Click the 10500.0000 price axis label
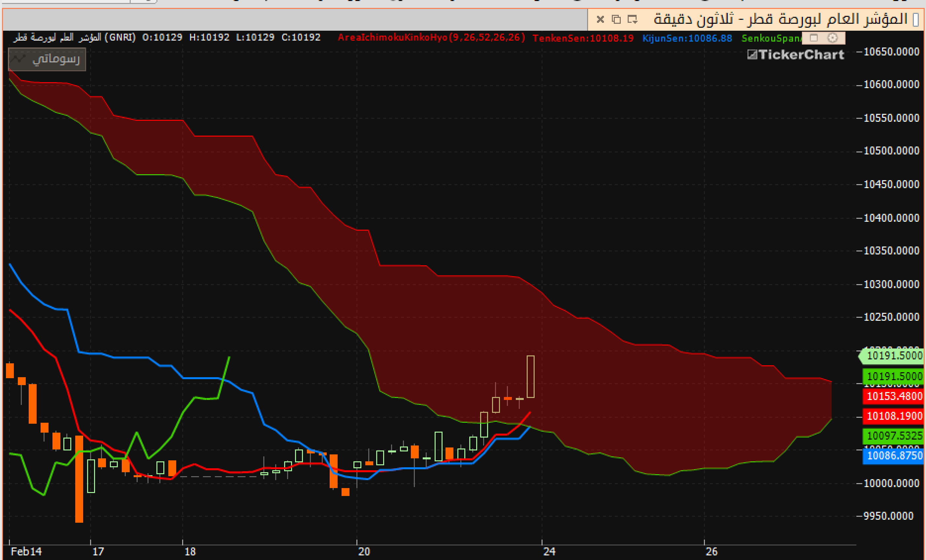The height and width of the screenshot is (560, 926). (x=891, y=151)
